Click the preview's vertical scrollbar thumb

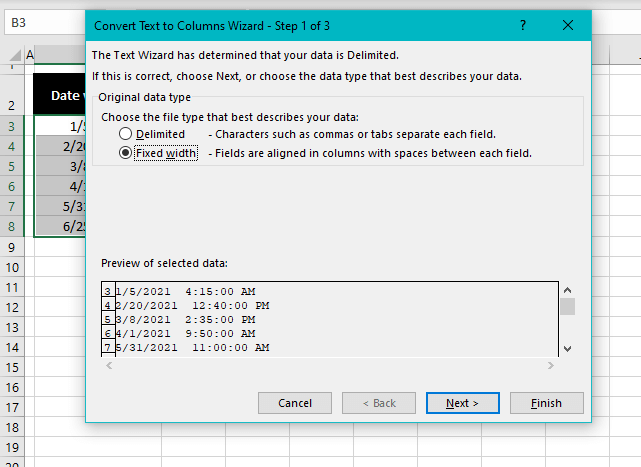pos(568,307)
